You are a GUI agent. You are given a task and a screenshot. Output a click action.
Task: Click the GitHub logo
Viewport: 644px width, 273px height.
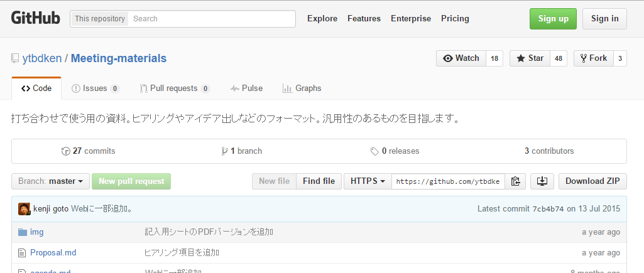pos(36,18)
